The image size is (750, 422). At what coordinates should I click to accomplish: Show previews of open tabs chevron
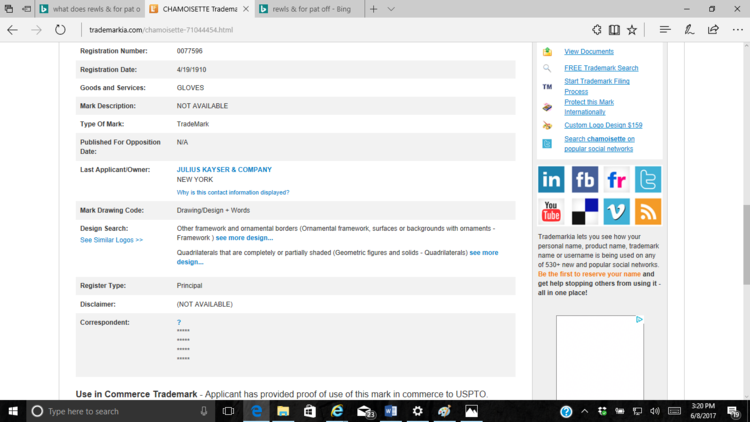click(x=391, y=9)
